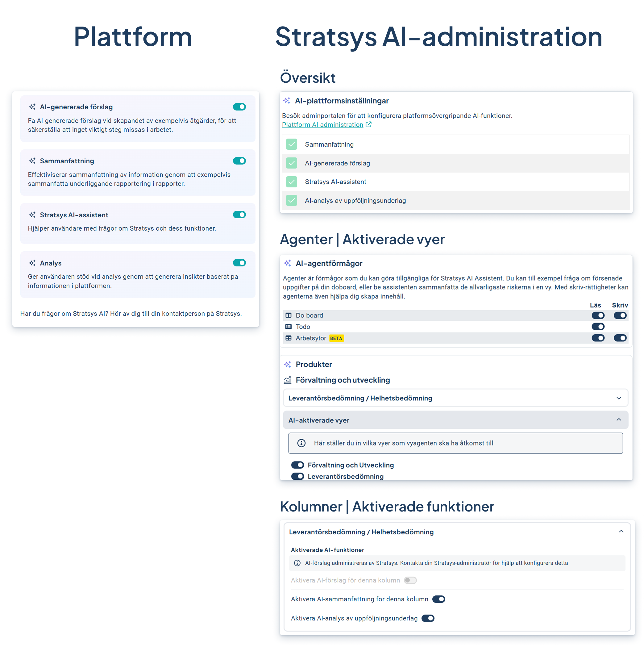The image size is (644, 647).
Task: Expand Leverantörsbedömning / Helhetsbedömning under Produkter
Action: click(619, 398)
